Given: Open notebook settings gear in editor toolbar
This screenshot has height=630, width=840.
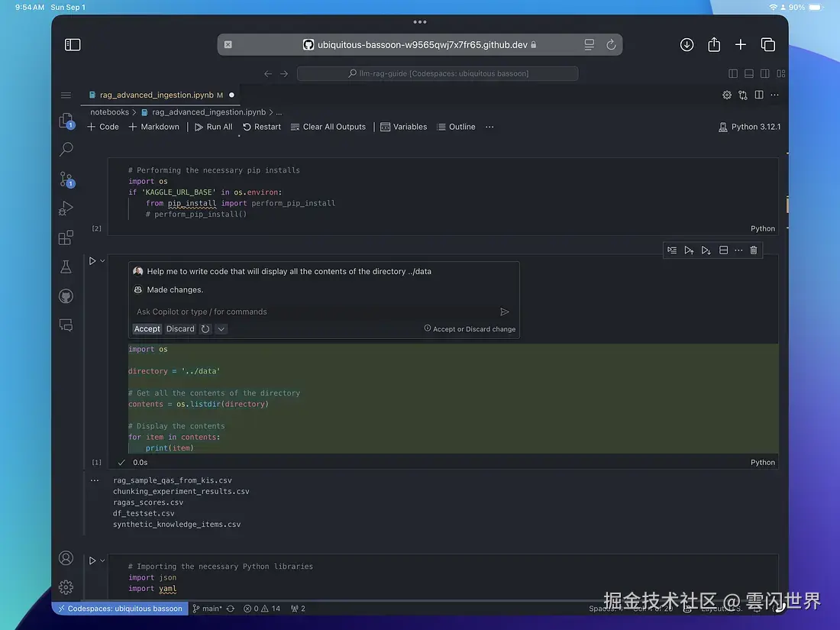Looking at the screenshot, I should click(x=727, y=95).
